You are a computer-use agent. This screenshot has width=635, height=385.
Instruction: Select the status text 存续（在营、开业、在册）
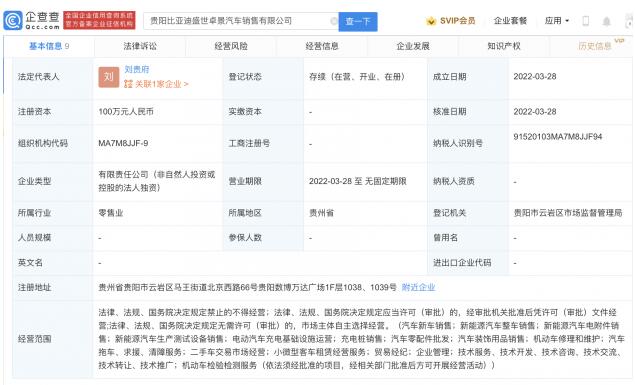[357, 77]
